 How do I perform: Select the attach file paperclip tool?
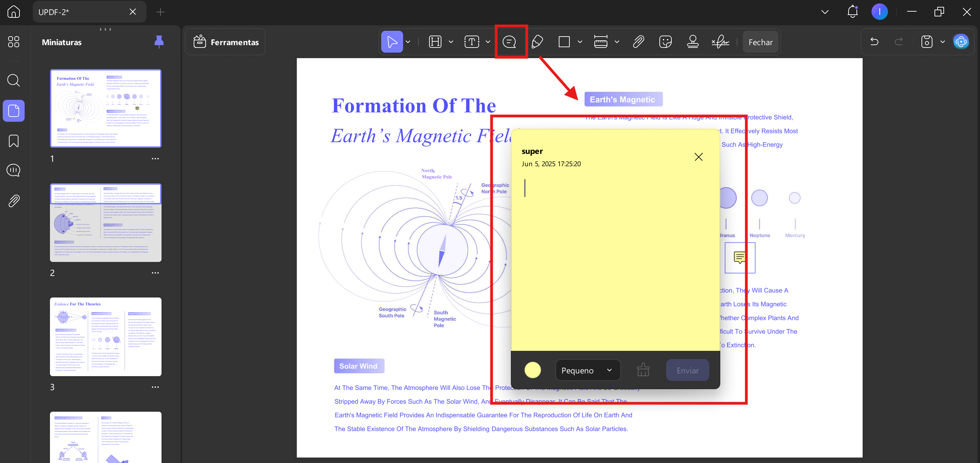[639, 42]
